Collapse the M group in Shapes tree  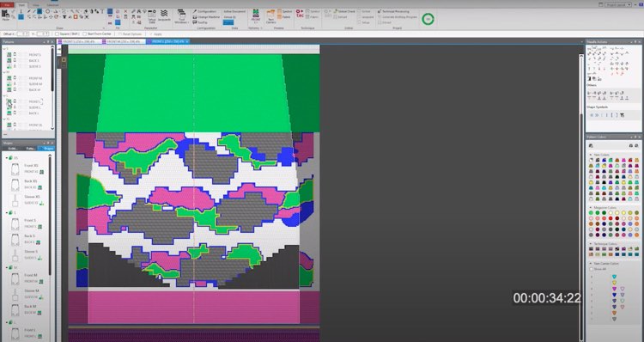(6, 267)
